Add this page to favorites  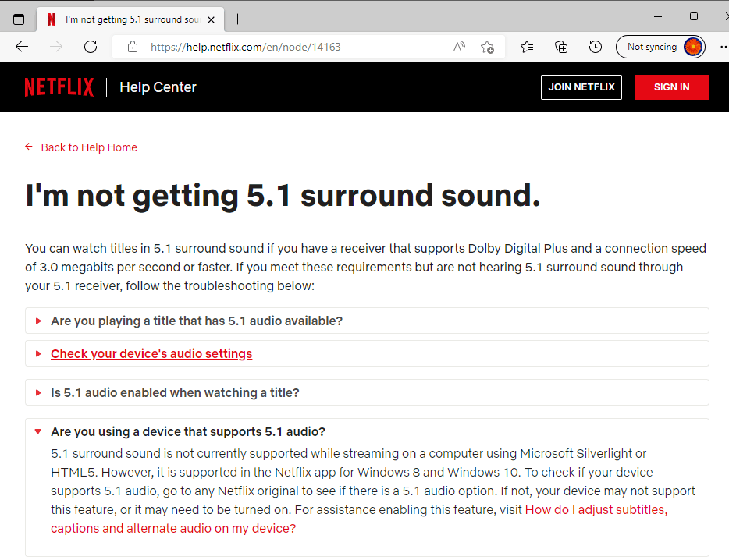point(487,47)
